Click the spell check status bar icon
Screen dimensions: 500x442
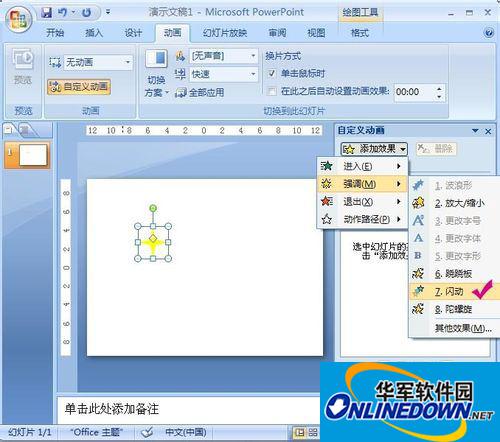pyautogui.click(x=147, y=432)
